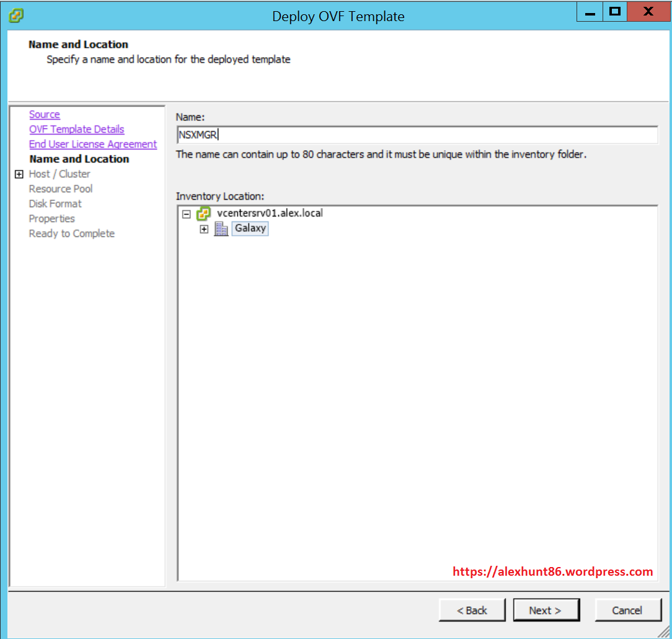
Task: Click the window resize grip corner
Action: [663, 632]
